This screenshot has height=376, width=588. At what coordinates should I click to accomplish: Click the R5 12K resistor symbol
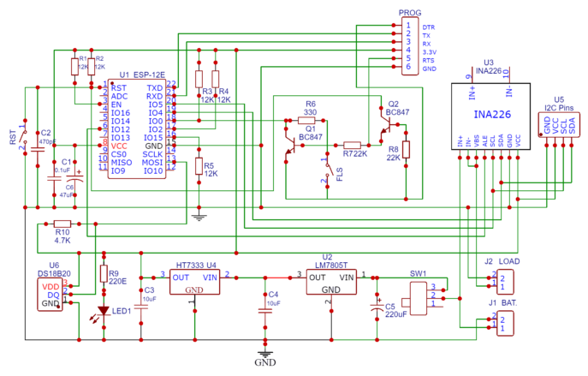coord(199,166)
